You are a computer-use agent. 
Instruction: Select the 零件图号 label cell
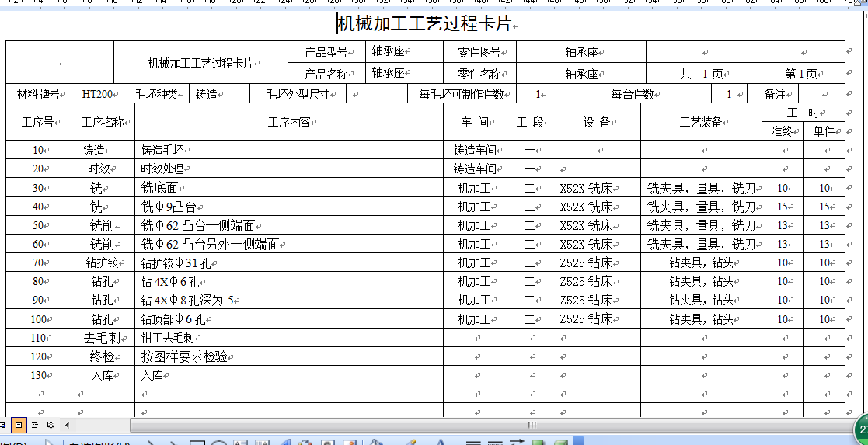coord(479,53)
